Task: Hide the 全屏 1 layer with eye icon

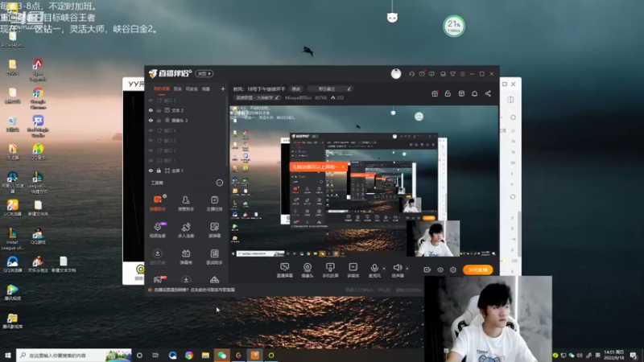Action: pyautogui.click(x=151, y=171)
